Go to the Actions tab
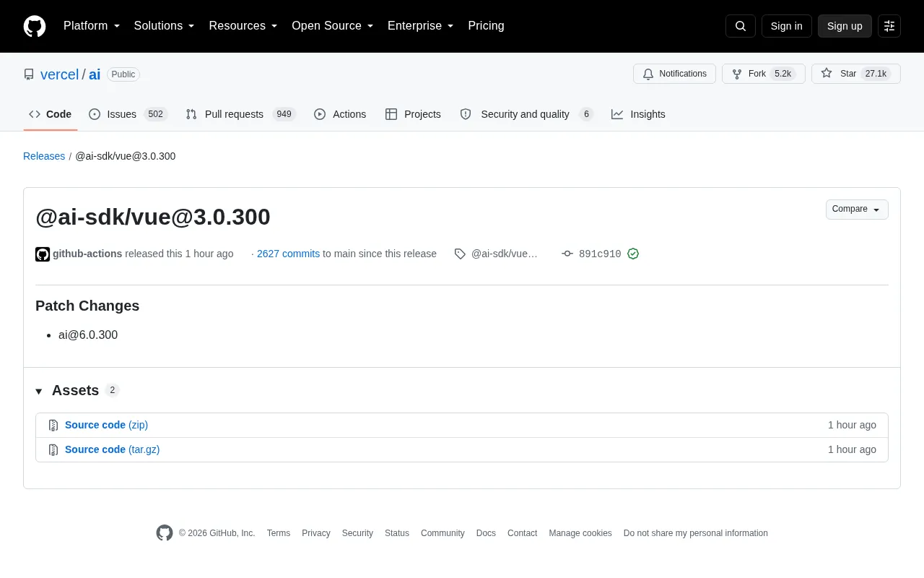The width and height of the screenshot is (924, 578). (340, 114)
